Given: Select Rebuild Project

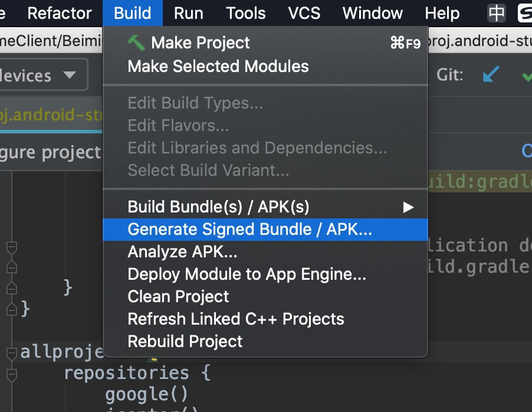Looking at the screenshot, I should point(265,341).
